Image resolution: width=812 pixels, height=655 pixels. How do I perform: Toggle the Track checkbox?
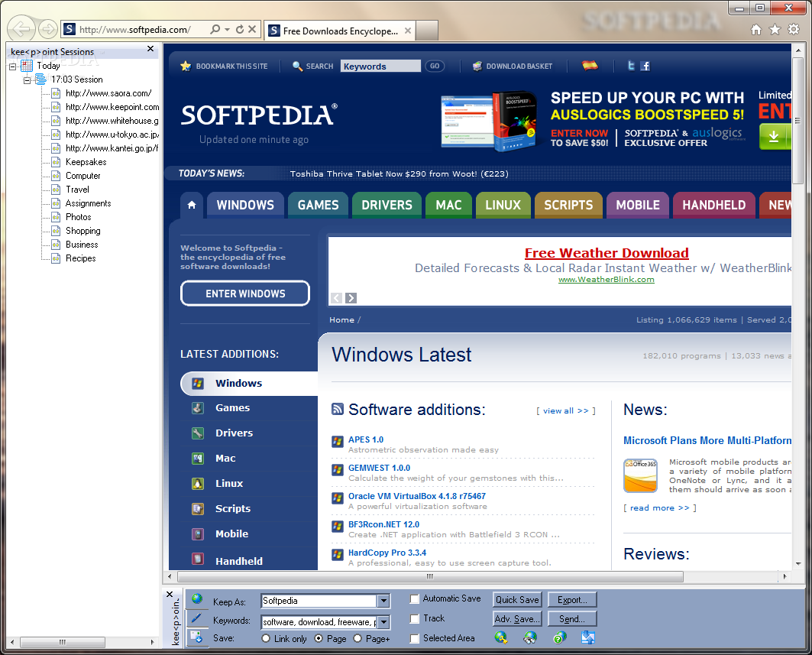(414, 619)
